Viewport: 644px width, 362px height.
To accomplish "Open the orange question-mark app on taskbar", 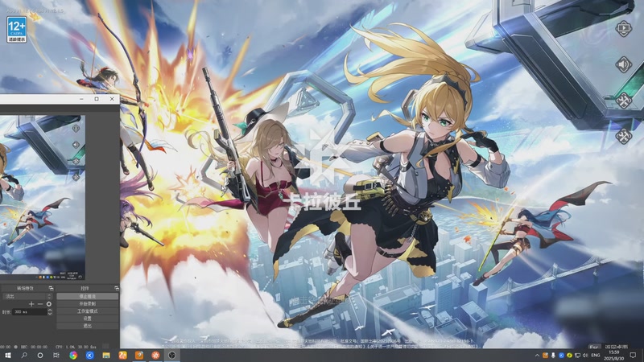I will pyautogui.click(x=139, y=356).
